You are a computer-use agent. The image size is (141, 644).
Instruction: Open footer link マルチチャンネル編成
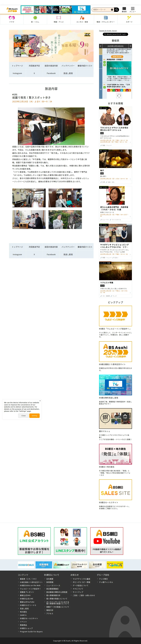click(x=81, y=579)
